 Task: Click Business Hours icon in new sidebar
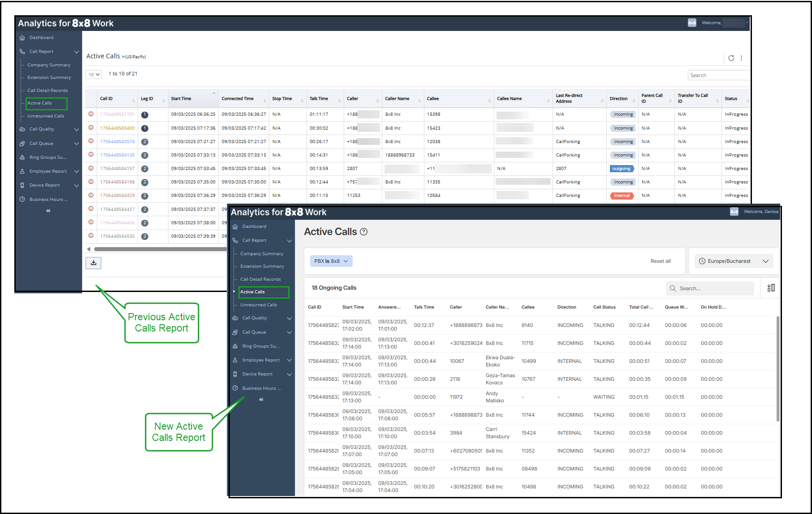[x=235, y=388]
